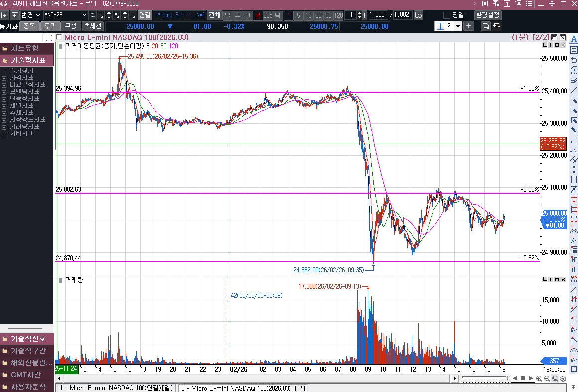Toggle checkbox beside Micro E-mini NASDAQ title
The width and height of the screenshot is (578, 392).
tap(59, 37)
